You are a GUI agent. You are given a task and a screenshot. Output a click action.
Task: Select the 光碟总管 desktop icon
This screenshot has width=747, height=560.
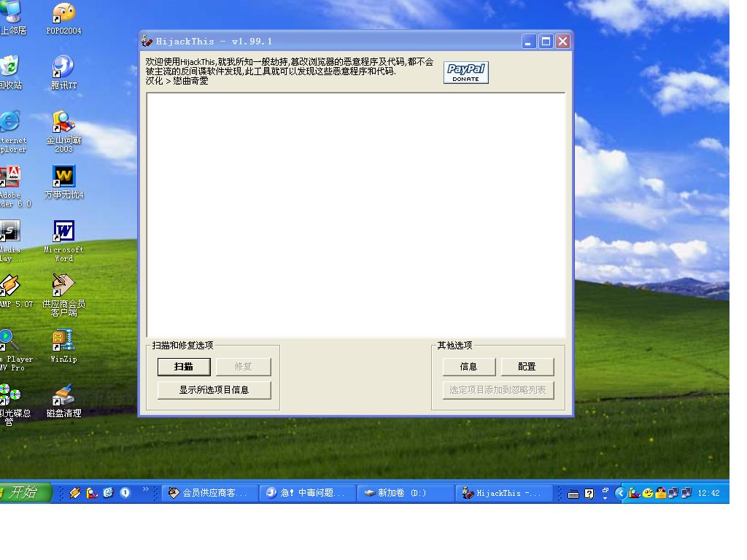tap(13, 405)
